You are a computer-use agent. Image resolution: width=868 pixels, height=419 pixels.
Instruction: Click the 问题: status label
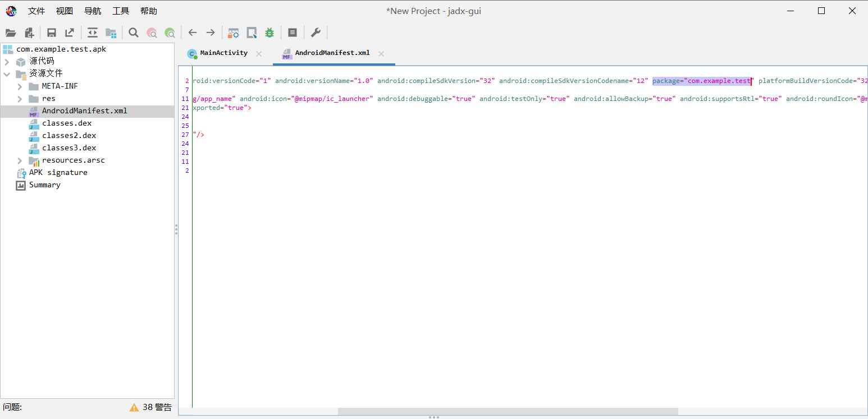12,407
